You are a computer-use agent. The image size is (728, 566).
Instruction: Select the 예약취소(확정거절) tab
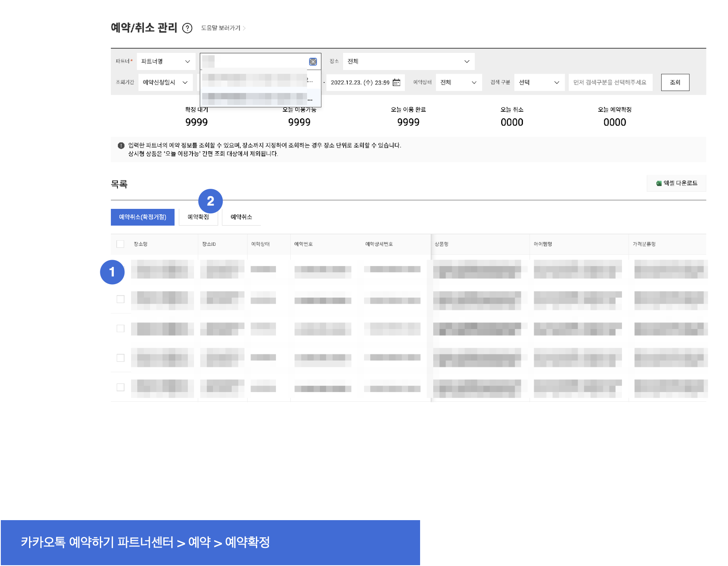[x=142, y=217]
